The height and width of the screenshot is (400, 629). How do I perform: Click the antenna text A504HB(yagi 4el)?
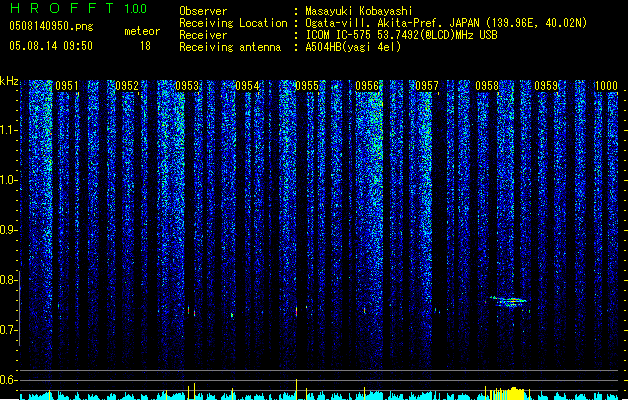coord(353,47)
